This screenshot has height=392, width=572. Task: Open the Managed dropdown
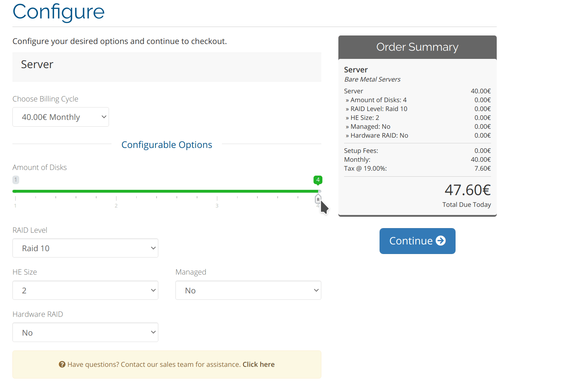248,290
